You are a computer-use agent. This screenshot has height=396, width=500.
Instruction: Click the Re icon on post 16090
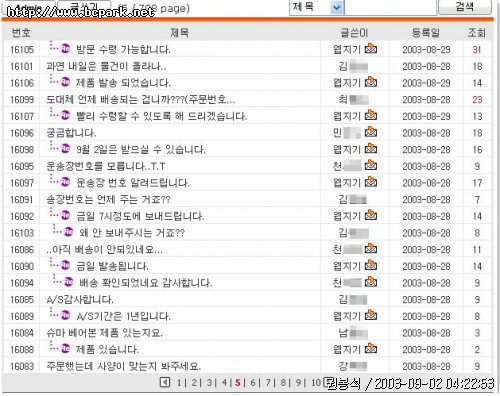[65, 265]
